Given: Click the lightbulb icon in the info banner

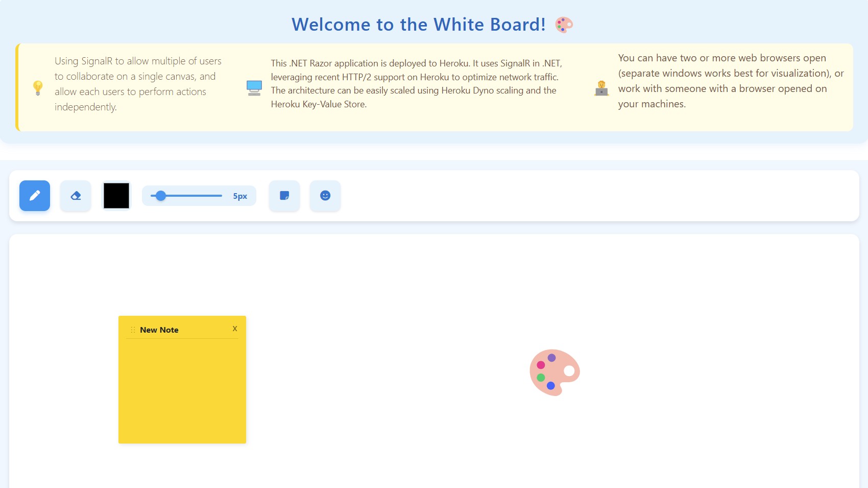Looking at the screenshot, I should [37, 87].
